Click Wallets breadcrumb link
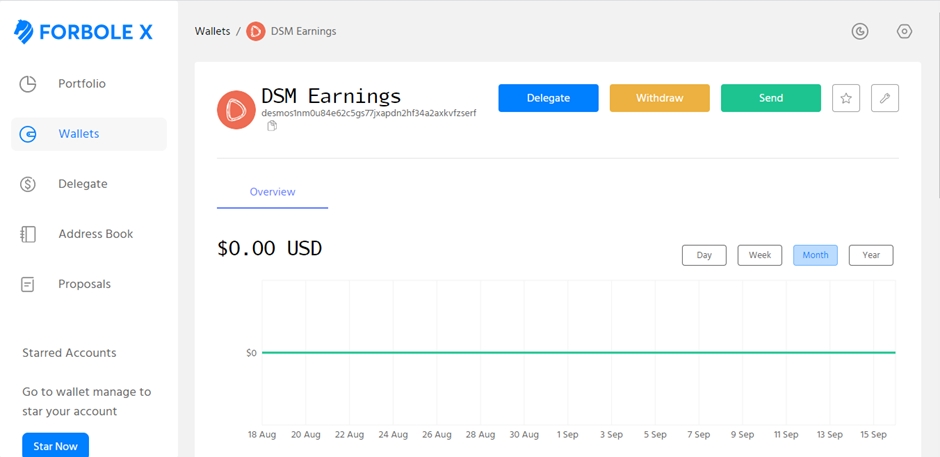 (212, 31)
